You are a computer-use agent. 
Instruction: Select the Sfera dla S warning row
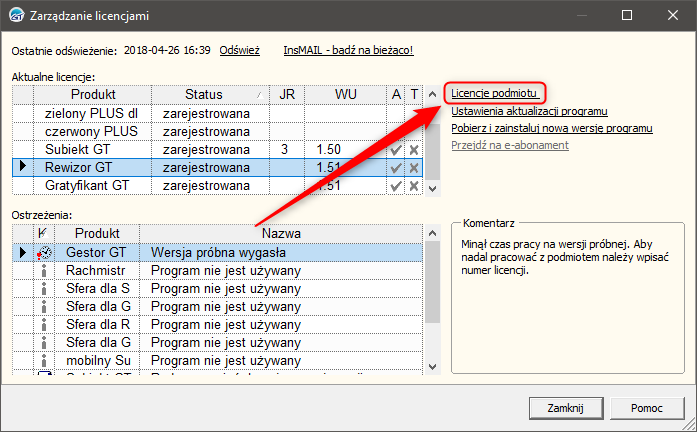(x=218, y=288)
